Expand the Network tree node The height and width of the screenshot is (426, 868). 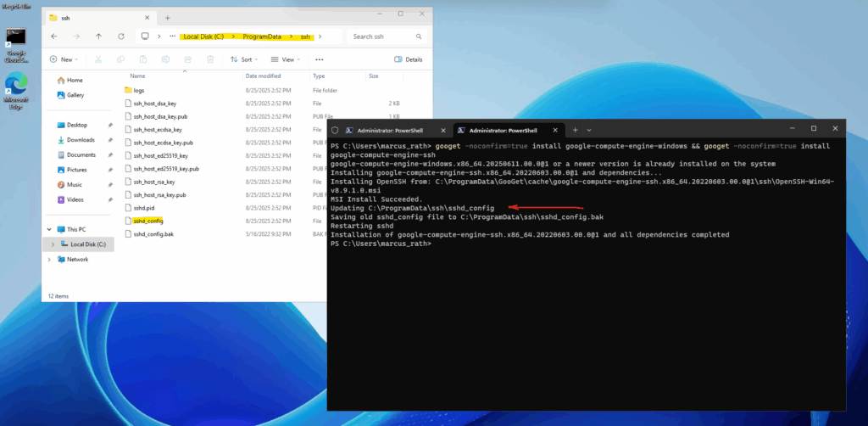tap(49, 260)
